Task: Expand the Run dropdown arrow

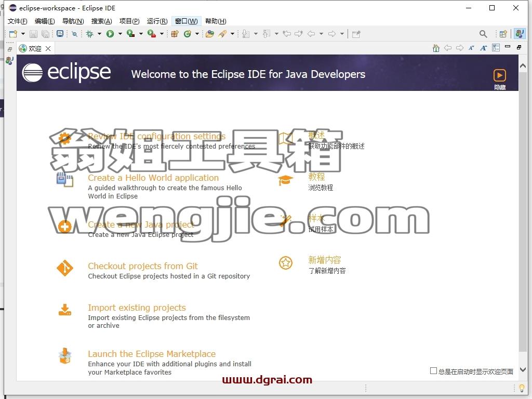Action: (x=120, y=34)
